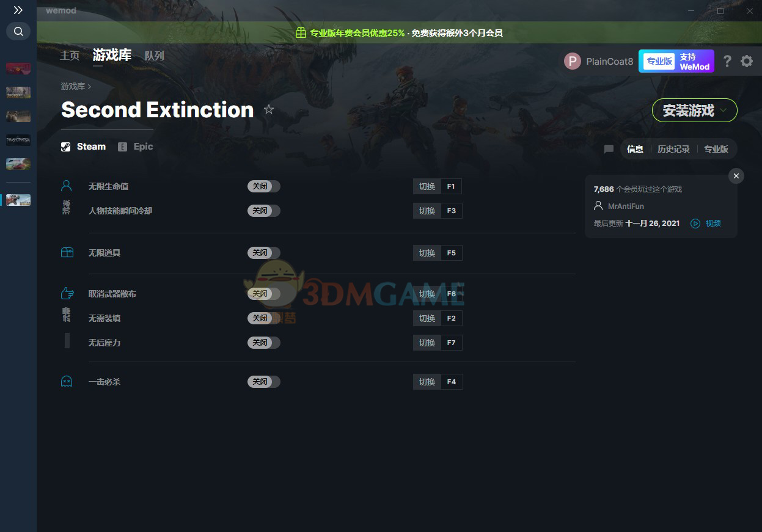The height and width of the screenshot is (532, 762).
Task: Toggle 人物技能瞬间冷却 cheat switch
Action: [x=264, y=211]
